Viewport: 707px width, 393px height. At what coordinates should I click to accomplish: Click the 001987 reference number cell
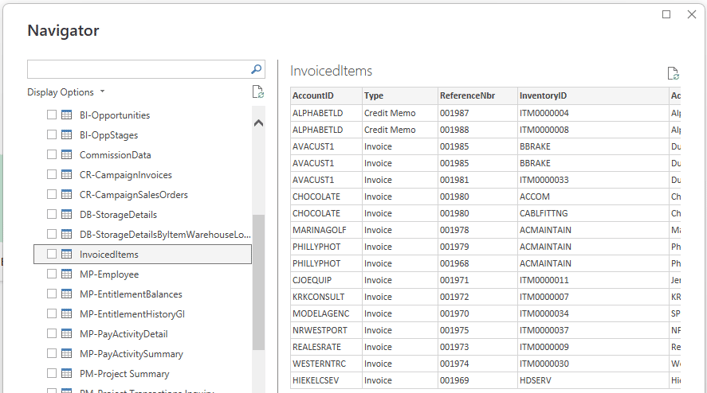(x=477, y=113)
